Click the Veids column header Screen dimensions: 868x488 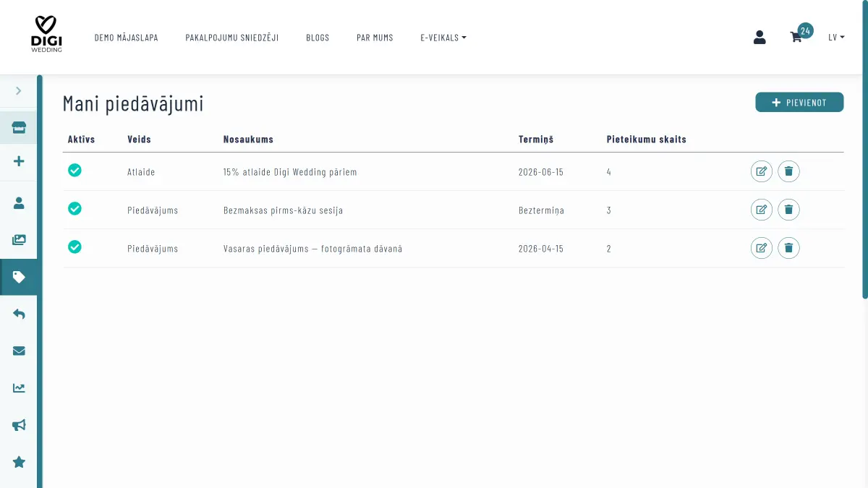(139, 140)
